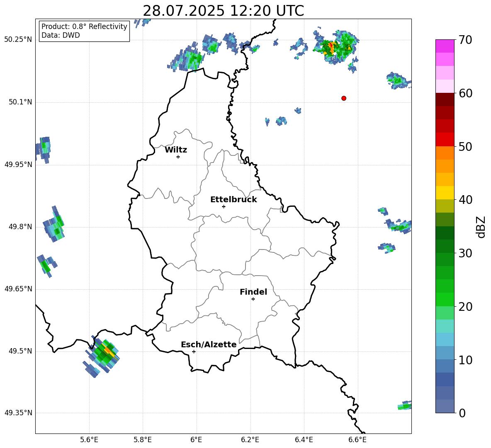Select the Ettelbruck city label
Screen dimensions: 491x448
[x=233, y=200]
